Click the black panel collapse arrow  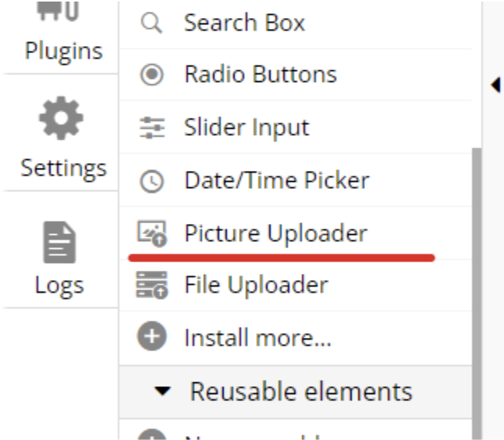[495, 85]
